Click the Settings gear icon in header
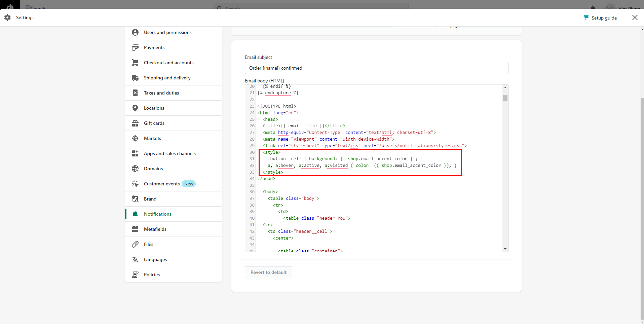The width and height of the screenshot is (644, 324). click(x=7, y=17)
